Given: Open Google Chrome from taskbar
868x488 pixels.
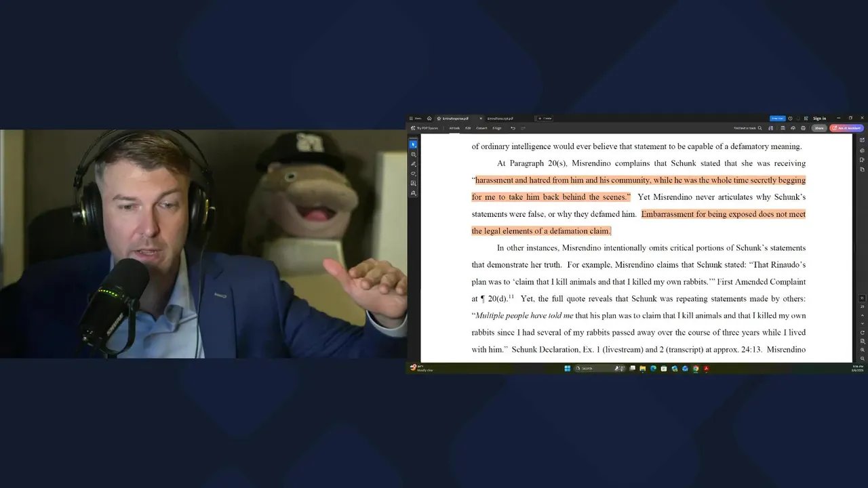Looking at the screenshot, I should pyautogui.click(x=696, y=368).
